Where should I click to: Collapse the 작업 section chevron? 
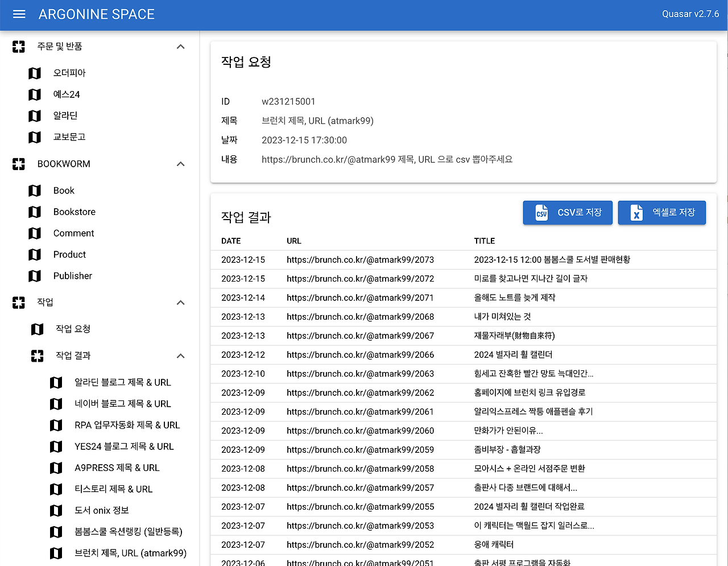(x=180, y=303)
